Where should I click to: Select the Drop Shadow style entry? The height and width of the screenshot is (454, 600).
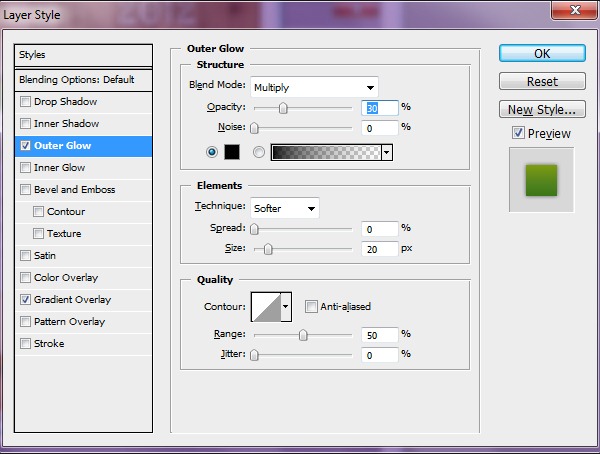(65, 102)
